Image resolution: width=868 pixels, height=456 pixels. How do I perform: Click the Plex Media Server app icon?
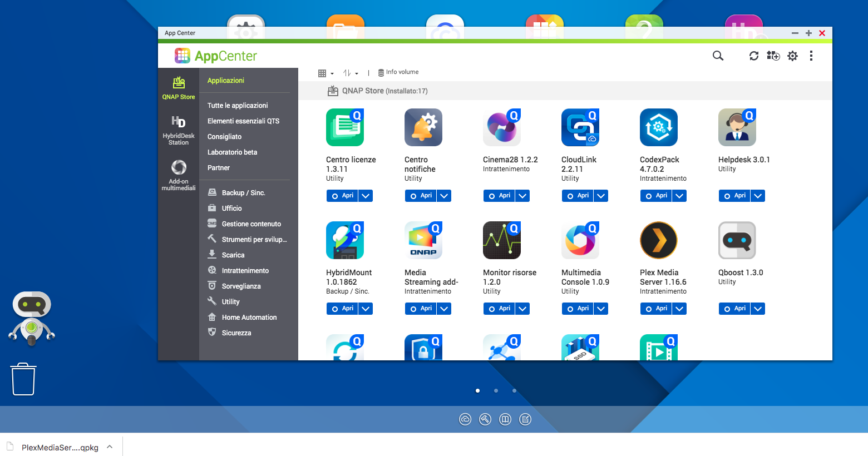pyautogui.click(x=658, y=240)
